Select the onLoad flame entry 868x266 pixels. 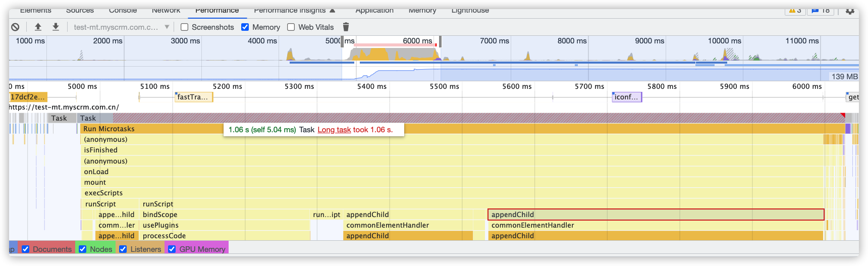[x=453, y=172]
